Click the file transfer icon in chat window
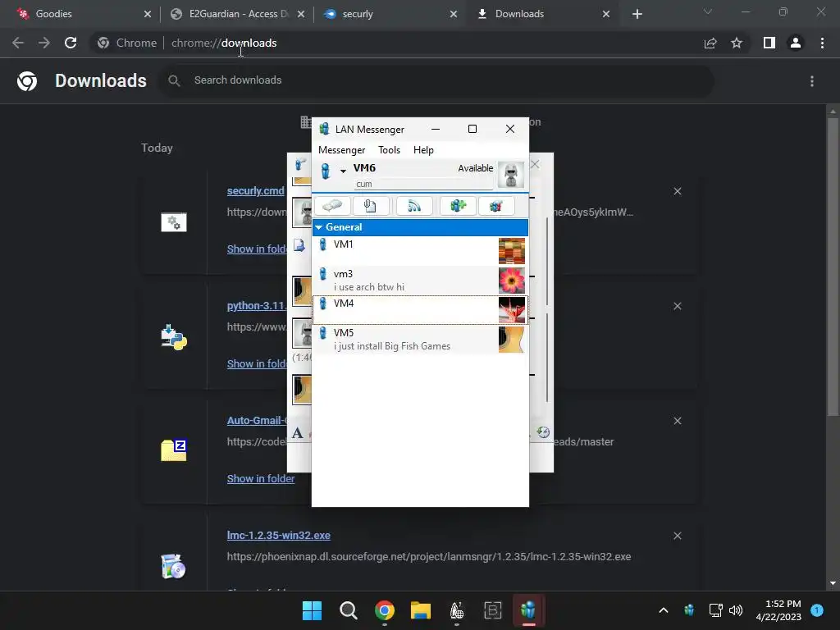This screenshot has height=630, width=840. click(299, 246)
